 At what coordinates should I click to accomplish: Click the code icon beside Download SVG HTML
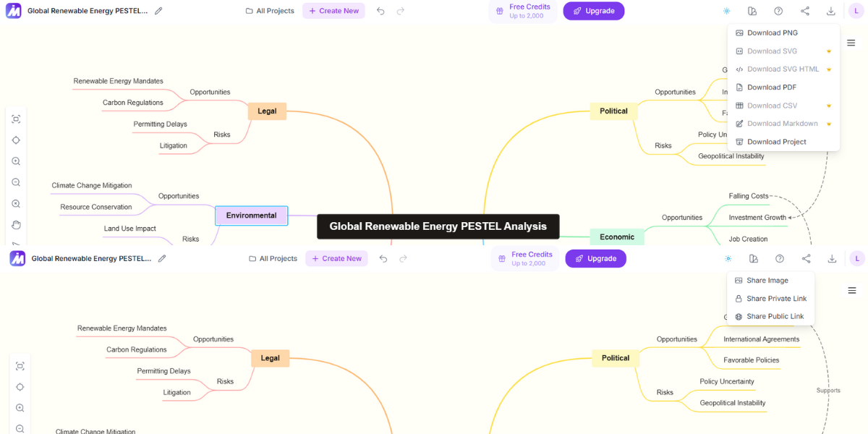[739, 69]
